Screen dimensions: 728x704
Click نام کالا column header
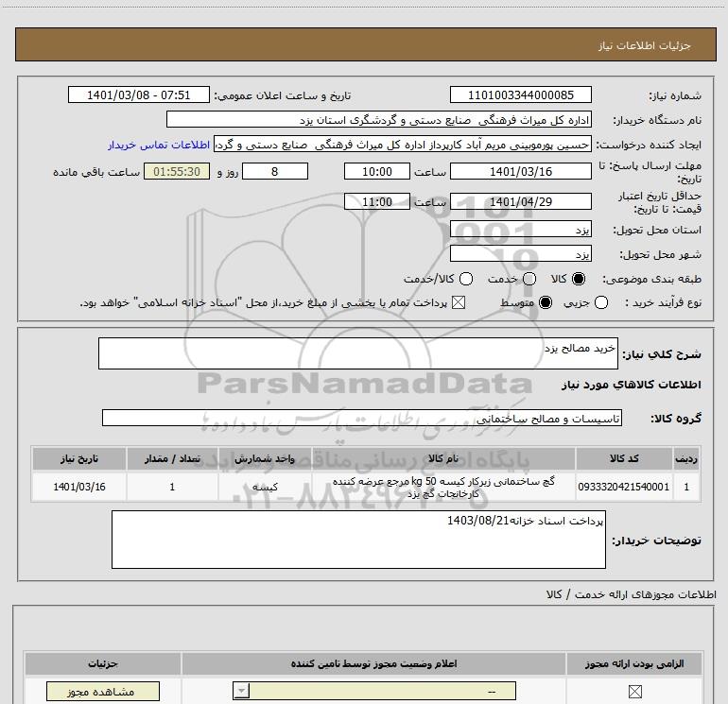point(443,459)
